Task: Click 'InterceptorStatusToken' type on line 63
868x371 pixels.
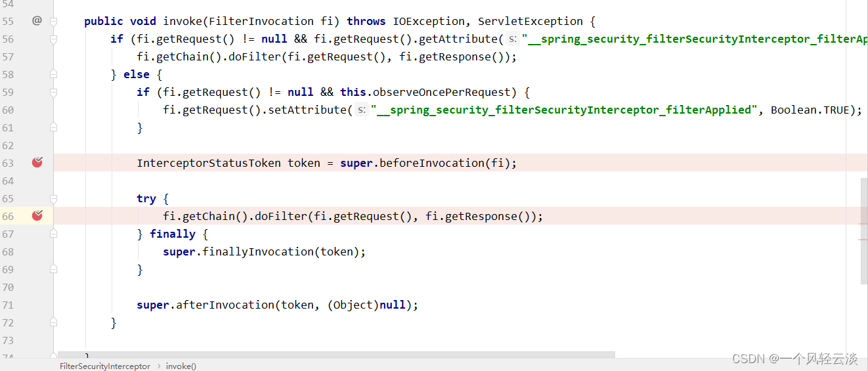Action: (209, 164)
